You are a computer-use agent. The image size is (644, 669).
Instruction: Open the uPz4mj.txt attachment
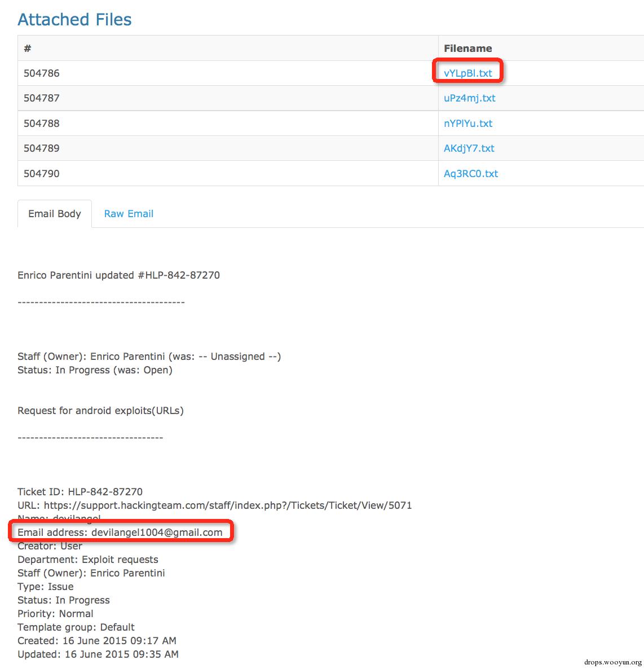pos(469,98)
